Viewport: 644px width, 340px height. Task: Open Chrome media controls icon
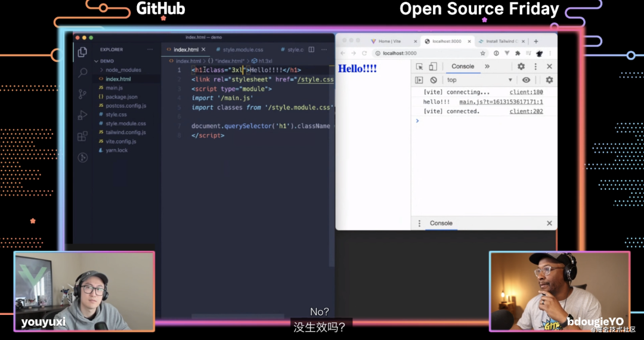528,53
